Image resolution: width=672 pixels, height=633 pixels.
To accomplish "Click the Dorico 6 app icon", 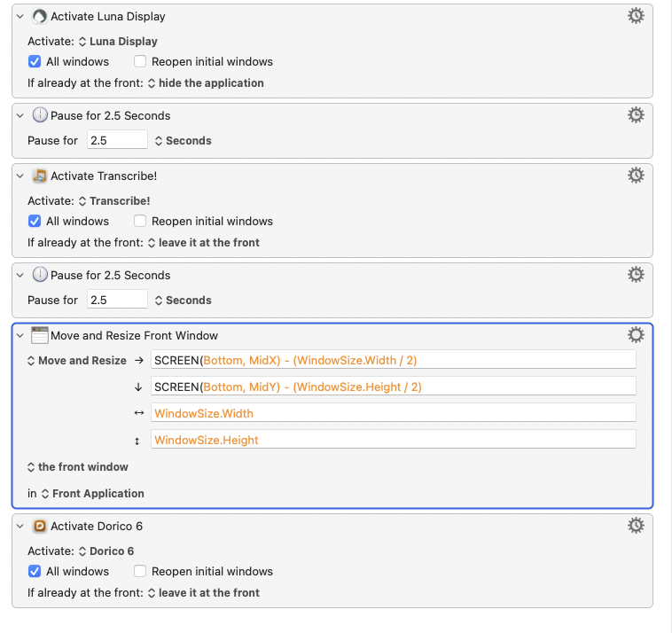I will 40,527.
